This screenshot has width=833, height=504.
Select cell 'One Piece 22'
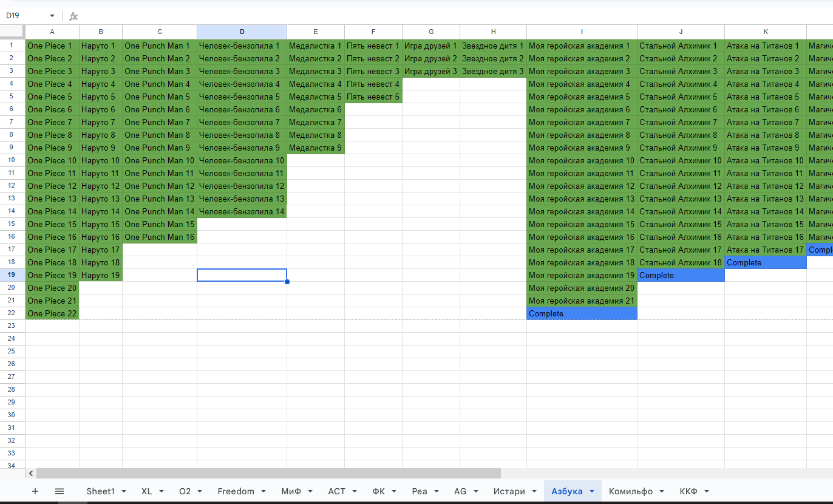[x=52, y=313]
